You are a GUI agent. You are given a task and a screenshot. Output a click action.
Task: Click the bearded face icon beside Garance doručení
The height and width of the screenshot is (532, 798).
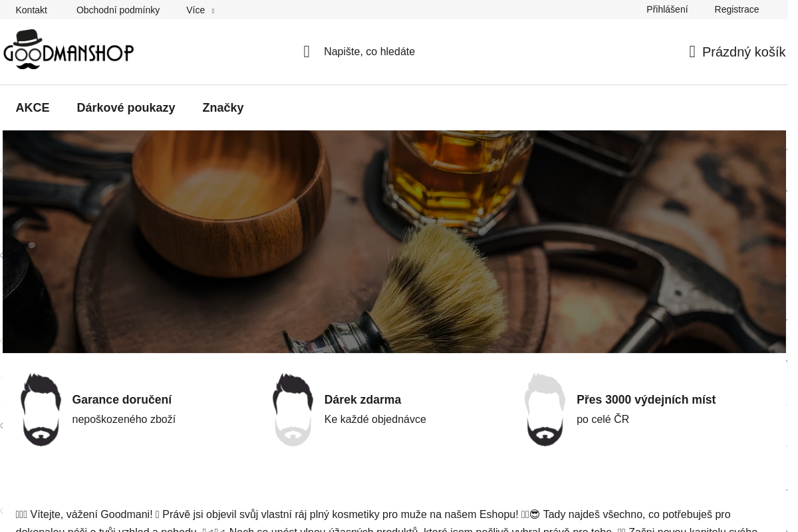click(x=41, y=410)
